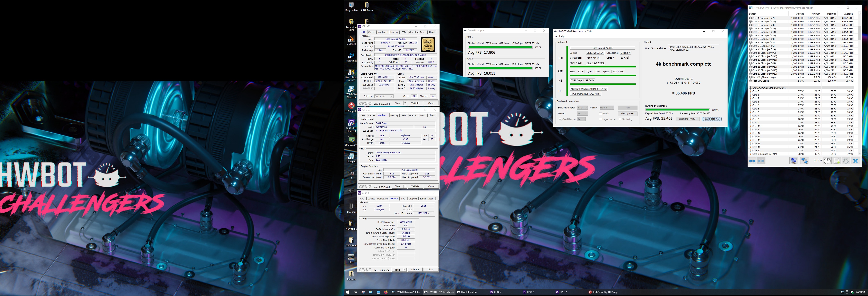The image size is (868, 296).
Task: Switch to Caches tab in top CPU-Z
Action: coord(372,32)
